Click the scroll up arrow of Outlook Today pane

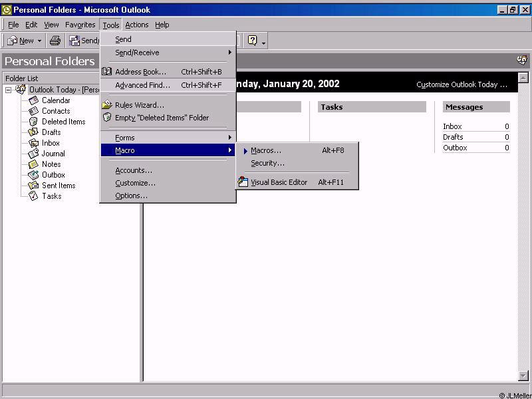[523, 78]
